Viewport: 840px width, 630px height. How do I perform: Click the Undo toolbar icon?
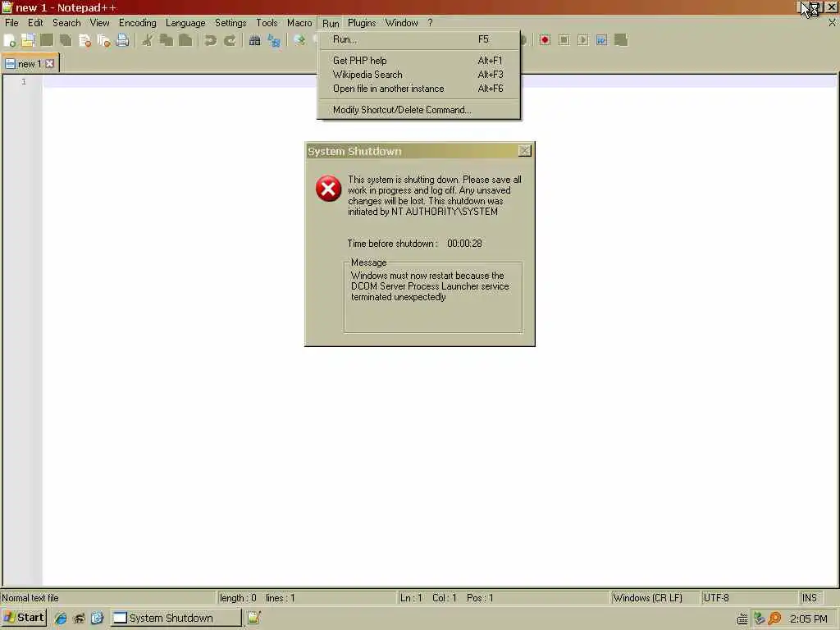(x=211, y=40)
